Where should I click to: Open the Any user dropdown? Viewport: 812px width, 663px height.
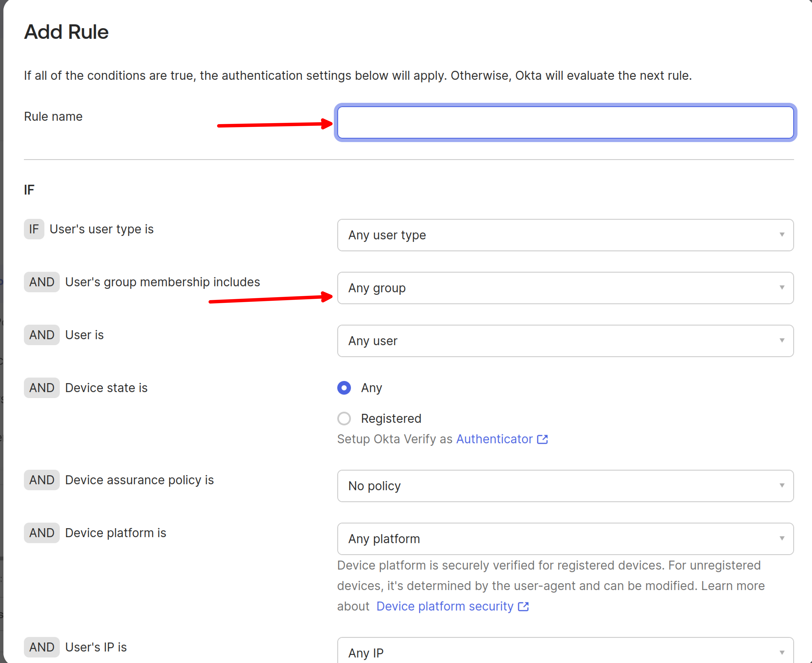click(x=565, y=341)
